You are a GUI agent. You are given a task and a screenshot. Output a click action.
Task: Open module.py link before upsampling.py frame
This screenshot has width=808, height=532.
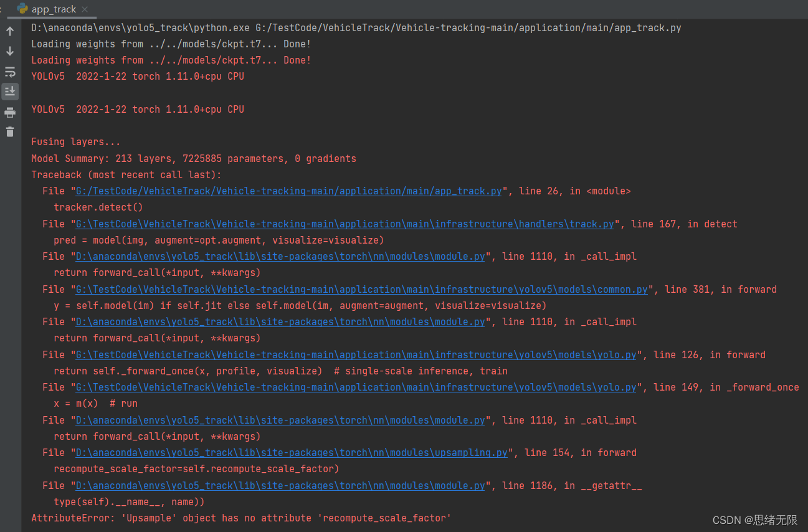[280, 420]
